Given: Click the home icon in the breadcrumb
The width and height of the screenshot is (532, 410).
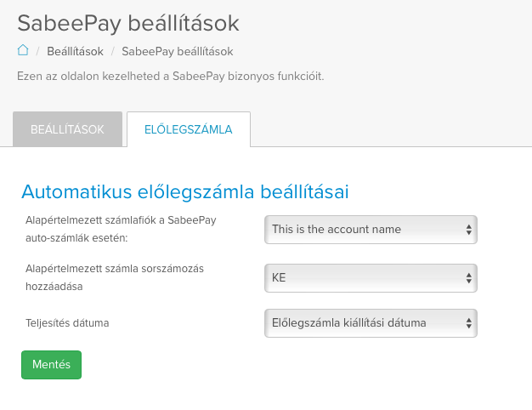Looking at the screenshot, I should pyautogui.click(x=23, y=50).
